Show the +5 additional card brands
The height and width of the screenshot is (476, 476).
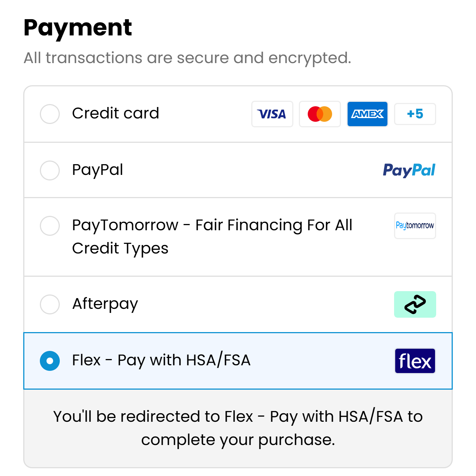[x=415, y=114]
